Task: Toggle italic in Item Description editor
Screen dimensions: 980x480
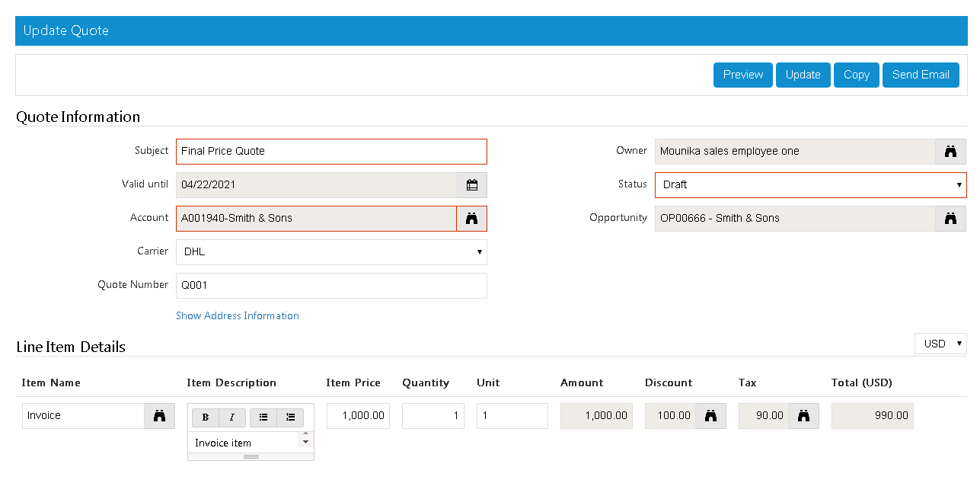Action: click(x=232, y=418)
